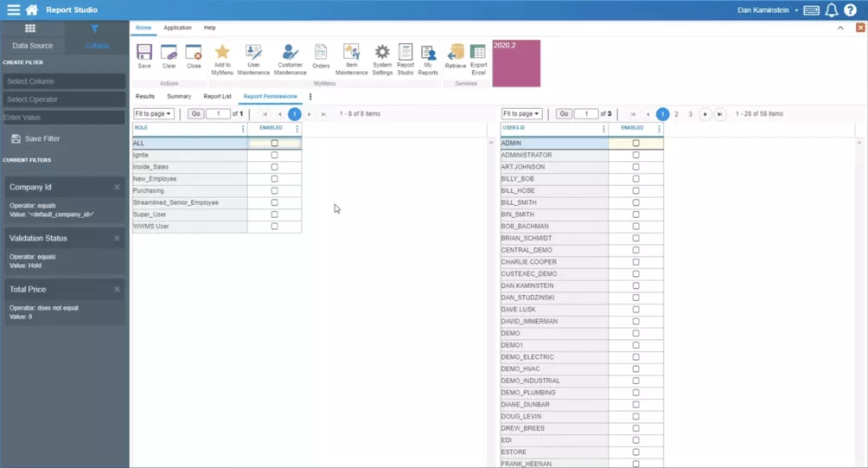Screen dimensions: 868x468
Task: Open ROLE column options menu
Action: coord(242,129)
